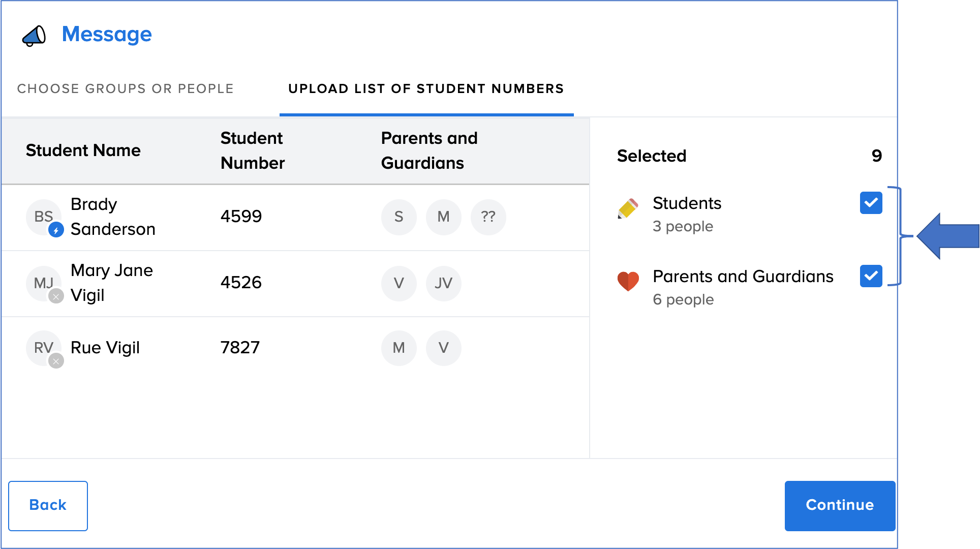Click the heart icon beside Parents and Guardians

tap(628, 281)
